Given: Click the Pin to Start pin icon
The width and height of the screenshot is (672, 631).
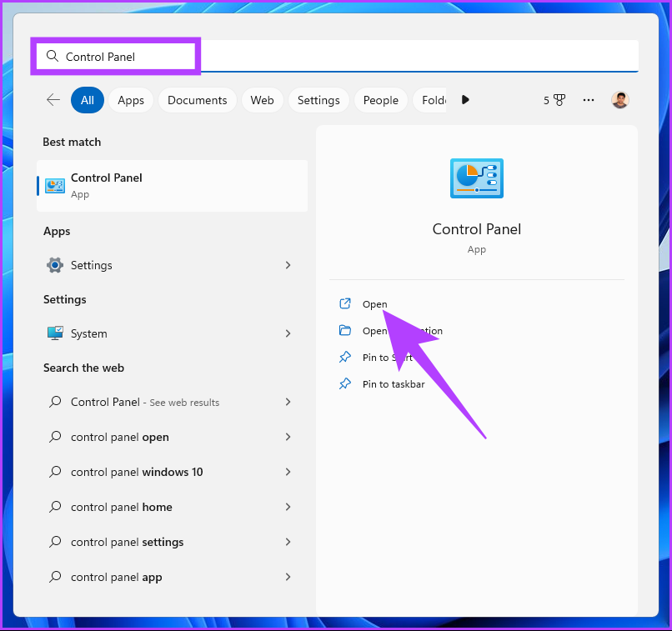Looking at the screenshot, I should pyautogui.click(x=345, y=357).
